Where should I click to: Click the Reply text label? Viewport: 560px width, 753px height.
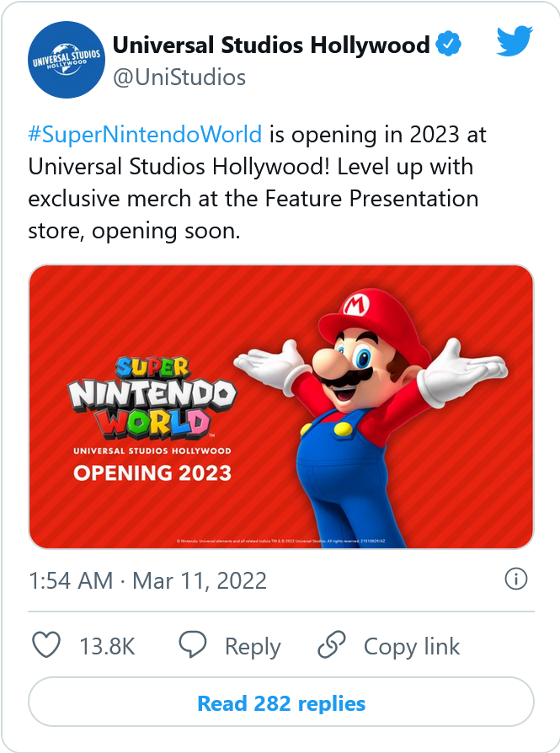click(253, 647)
